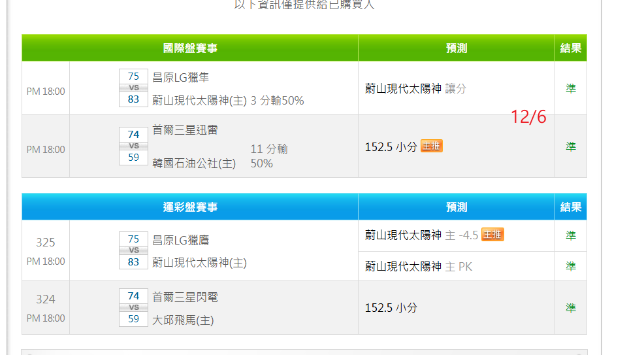Screen dimensions: 644x355
Task: Click the 大邱飛馬(主) team name
Action: coord(183,320)
